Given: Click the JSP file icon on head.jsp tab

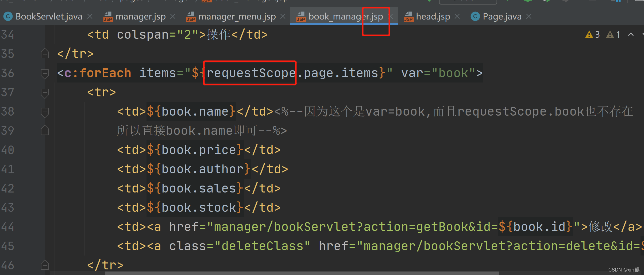Looking at the screenshot, I should click(408, 17).
